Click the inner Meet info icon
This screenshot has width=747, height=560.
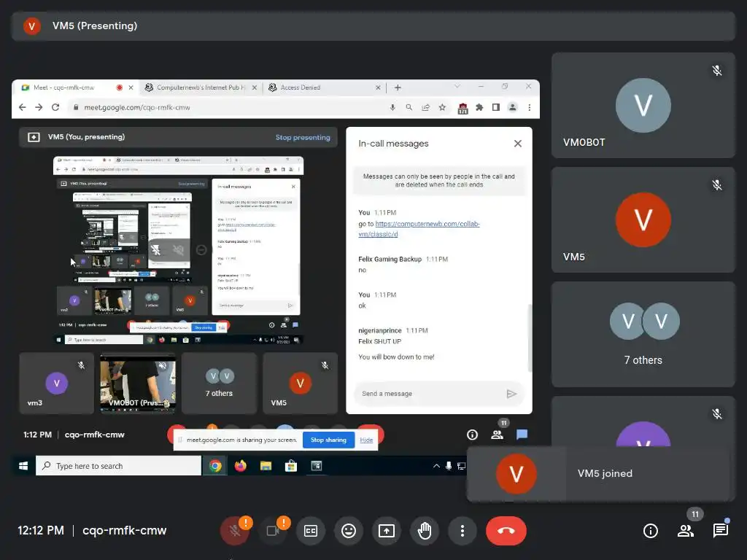pos(472,435)
